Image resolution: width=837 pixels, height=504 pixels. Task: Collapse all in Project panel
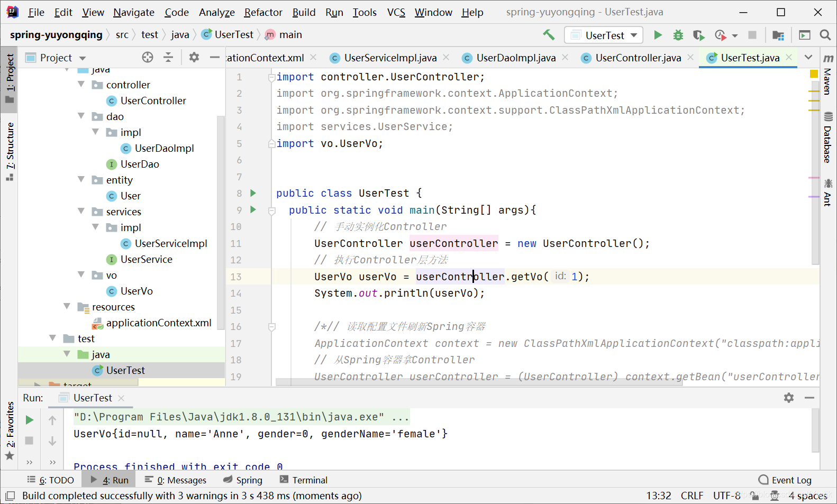168,57
